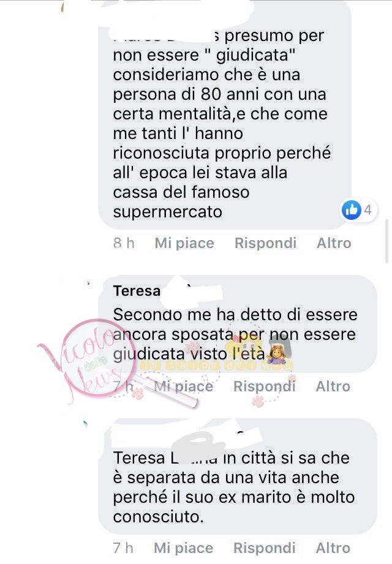The image size is (392, 564).
Task: Reply to the supermercato comment with Rispondi
Action: [265, 243]
